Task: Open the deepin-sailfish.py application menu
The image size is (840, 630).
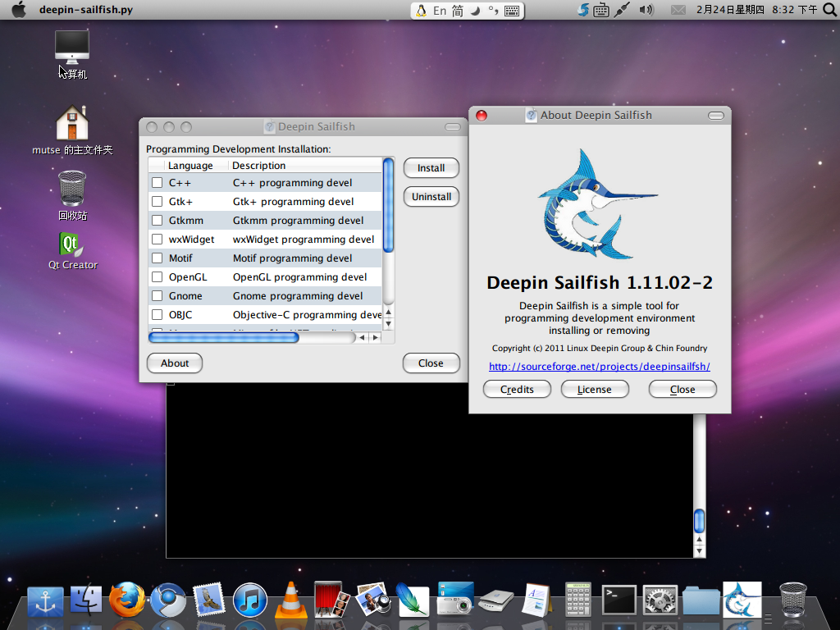Action: click(85, 10)
